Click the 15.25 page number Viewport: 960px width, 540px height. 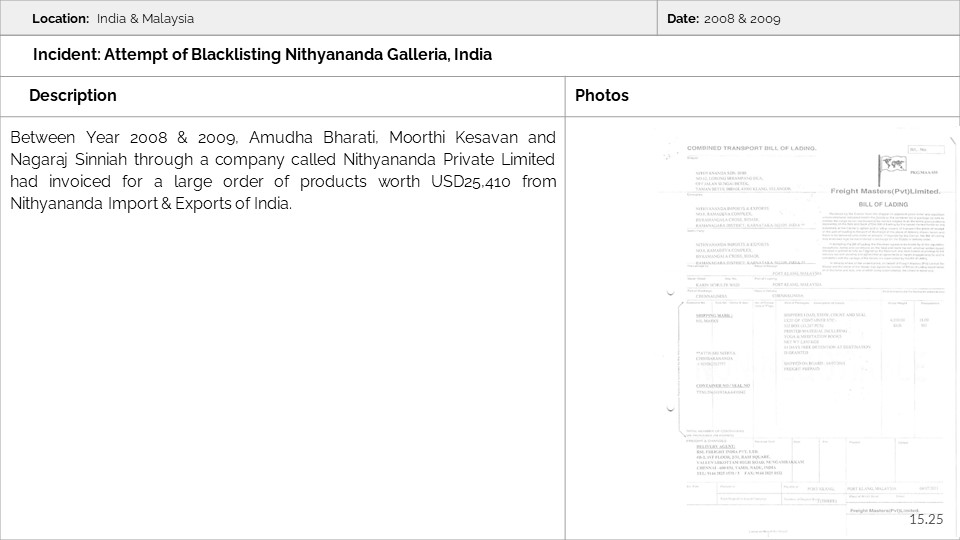click(926, 518)
